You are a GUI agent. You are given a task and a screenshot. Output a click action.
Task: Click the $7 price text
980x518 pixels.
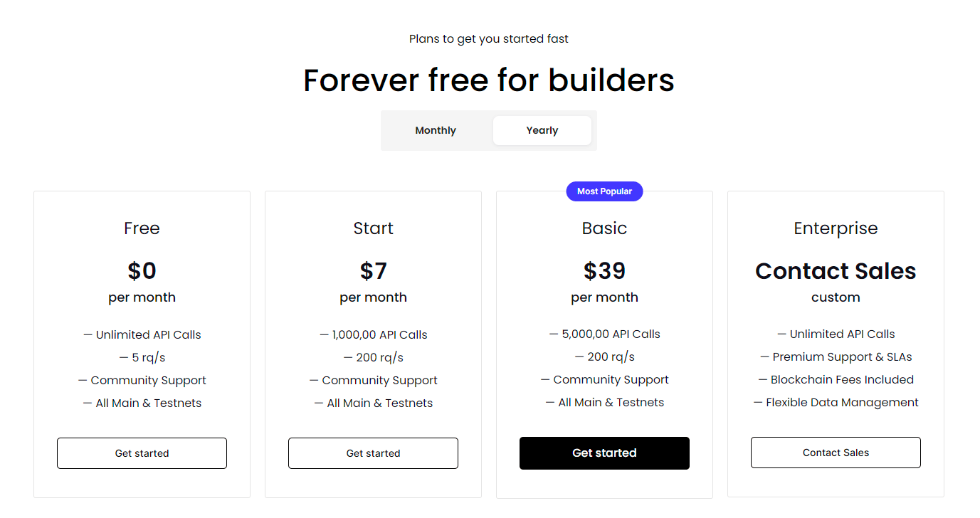coord(373,271)
